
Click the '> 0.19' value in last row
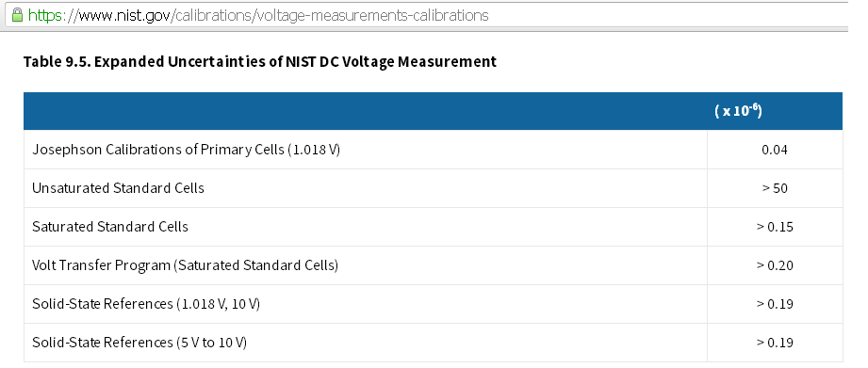775,344
